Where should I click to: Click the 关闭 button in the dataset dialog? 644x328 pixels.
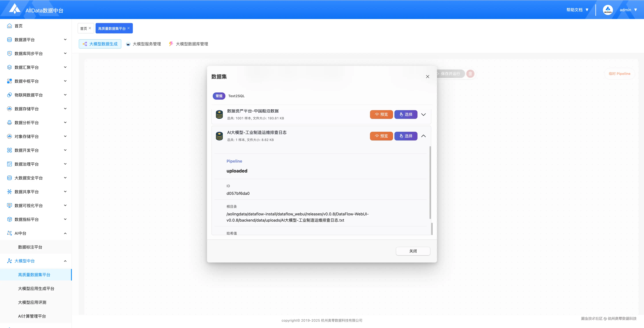tap(413, 251)
